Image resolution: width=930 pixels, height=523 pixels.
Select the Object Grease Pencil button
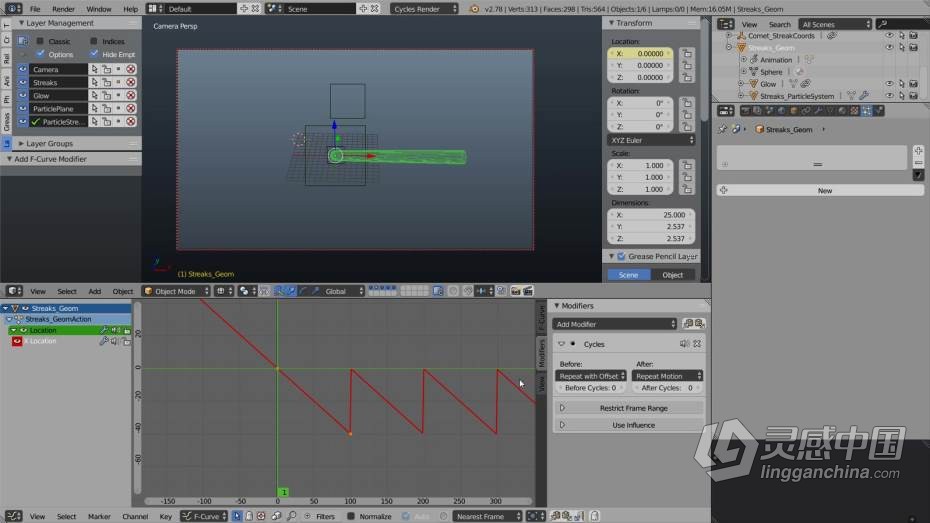[x=673, y=275]
